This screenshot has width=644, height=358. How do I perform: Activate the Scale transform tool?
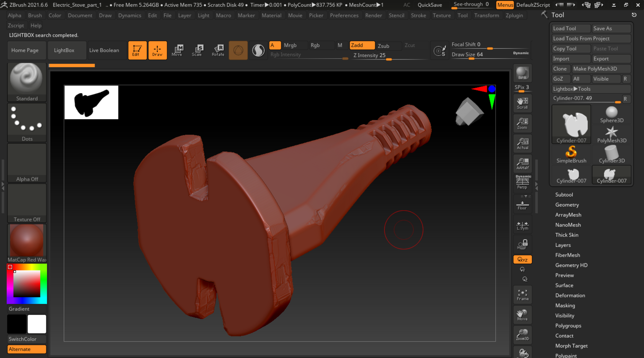click(x=197, y=50)
